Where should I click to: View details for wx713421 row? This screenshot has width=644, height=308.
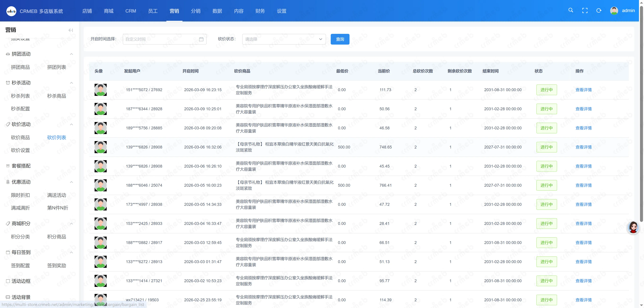tap(583, 300)
